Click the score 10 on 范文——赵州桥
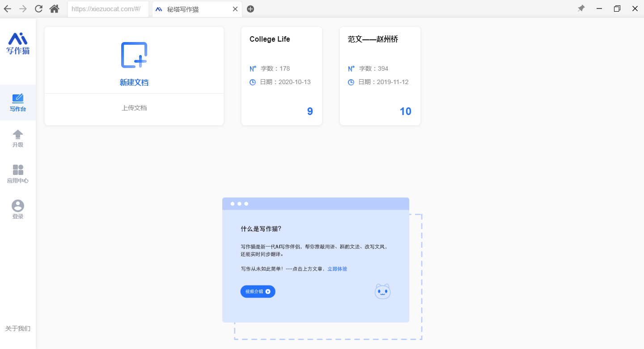The width and height of the screenshot is (644, 349). coord(405,111)
